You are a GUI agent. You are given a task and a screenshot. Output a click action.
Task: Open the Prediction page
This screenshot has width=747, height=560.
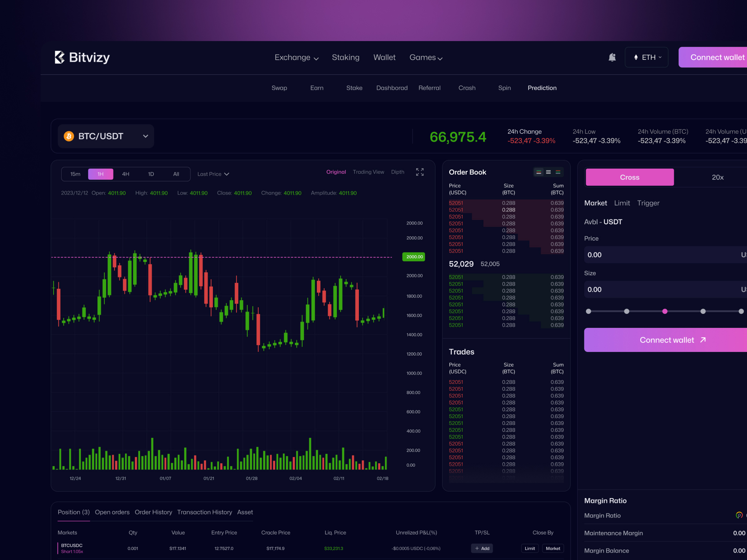tap(542, 88)
